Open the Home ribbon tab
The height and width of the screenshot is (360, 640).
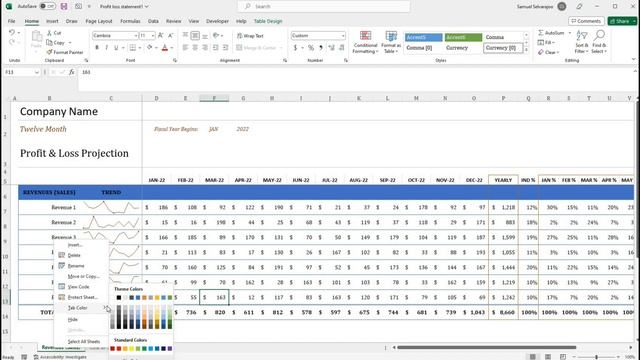click(x=31, y=21)
